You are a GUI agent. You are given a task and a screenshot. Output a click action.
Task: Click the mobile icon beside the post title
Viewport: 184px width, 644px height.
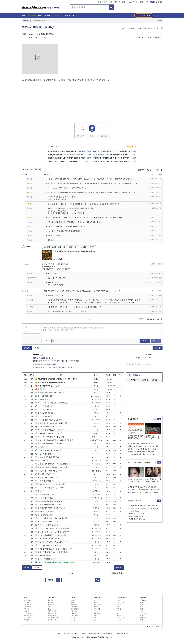click(56, 34)
